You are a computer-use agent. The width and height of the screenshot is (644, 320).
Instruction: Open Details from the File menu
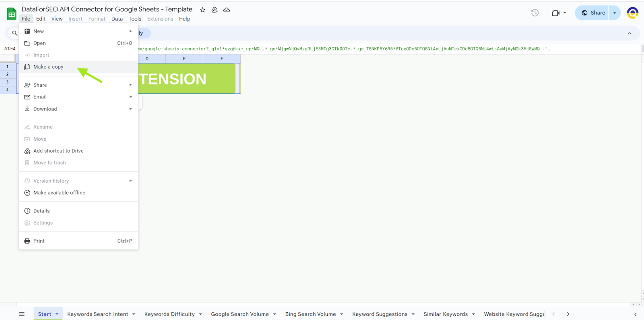(x=78, y=211)
